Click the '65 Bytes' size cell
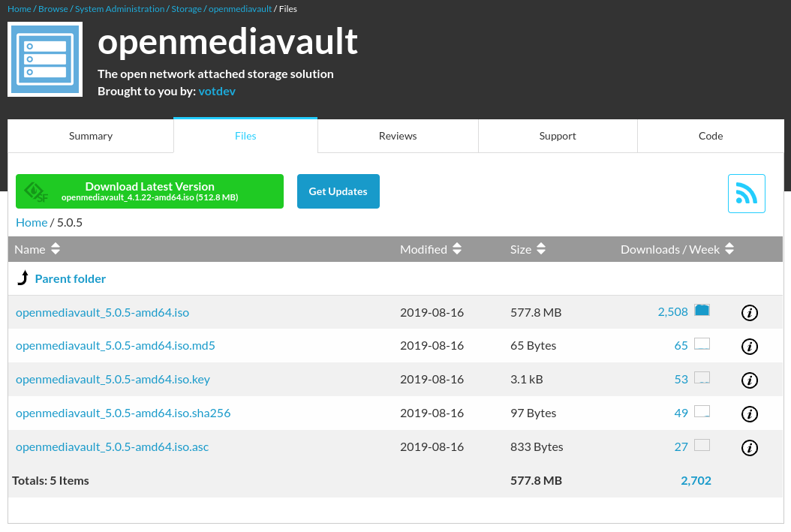This screenshot has width=791, height=532. [x=534, y=346]
